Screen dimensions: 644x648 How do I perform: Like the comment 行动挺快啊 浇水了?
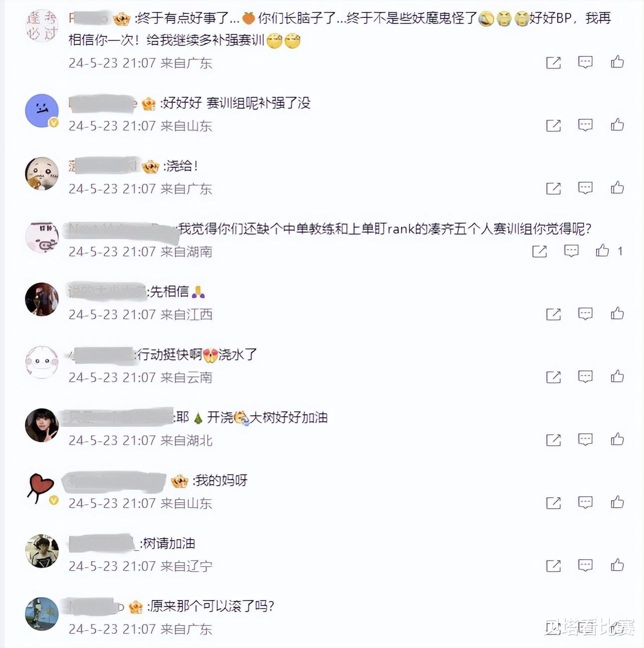pos(618,376)
